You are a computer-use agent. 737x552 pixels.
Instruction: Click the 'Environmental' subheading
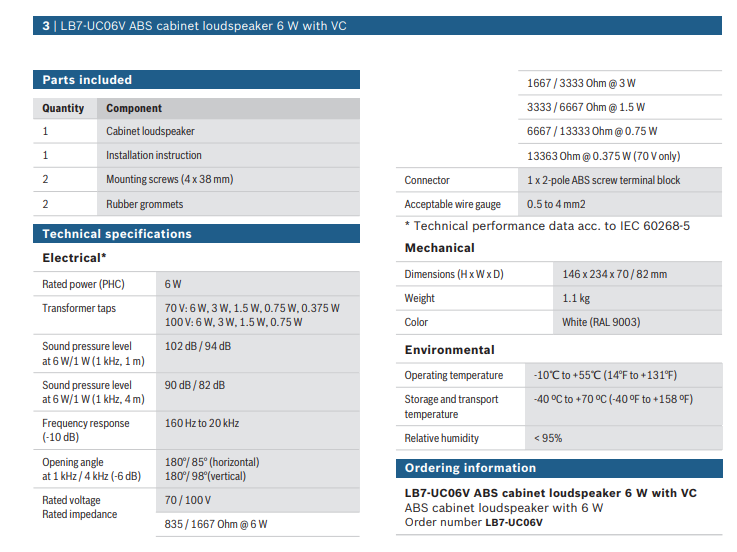pyautogui.click(x=450, y=350)
